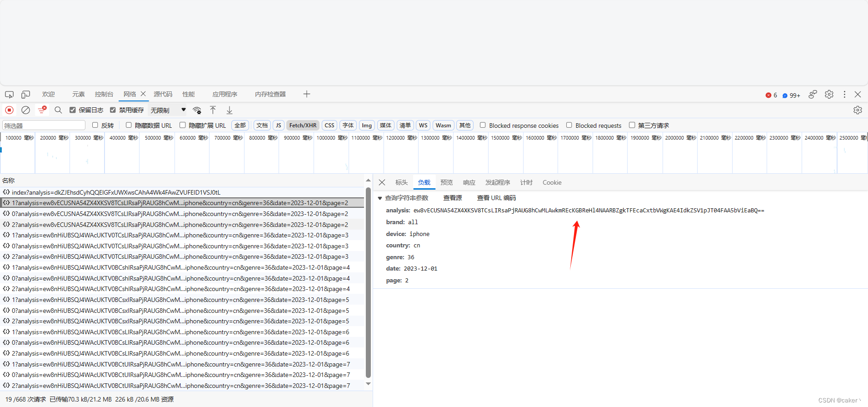Open 无限制 throttling dropdown

coord(168,110)
